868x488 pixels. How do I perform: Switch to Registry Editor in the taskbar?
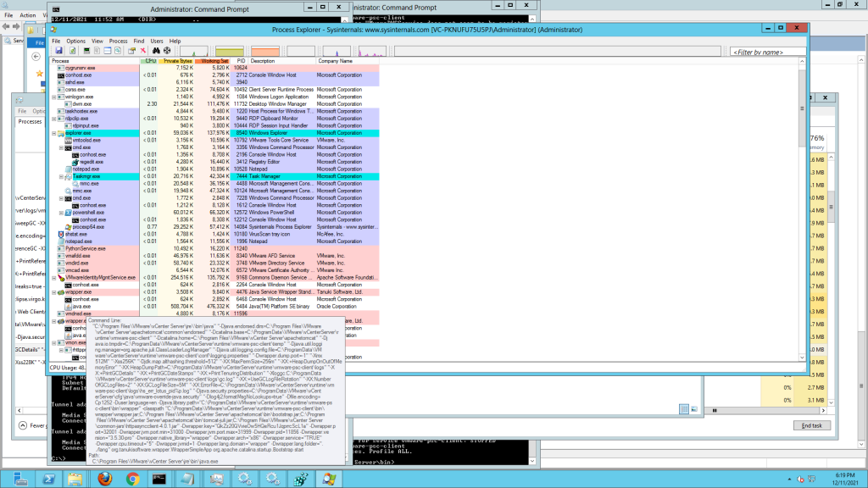(301, 480)
